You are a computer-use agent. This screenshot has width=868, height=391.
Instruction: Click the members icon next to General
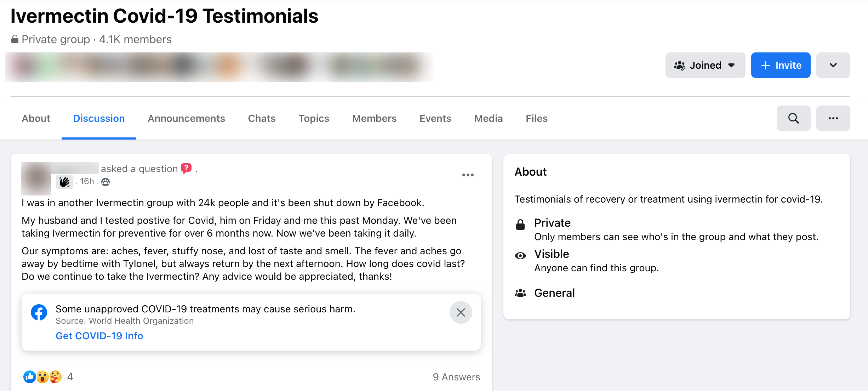coord(520,293)
